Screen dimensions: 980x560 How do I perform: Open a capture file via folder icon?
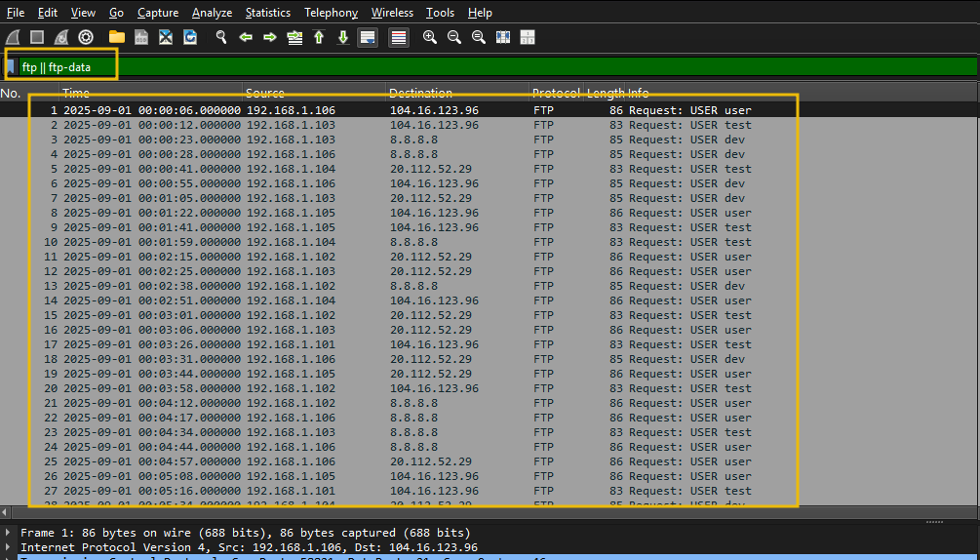click(x=117, y=37)
